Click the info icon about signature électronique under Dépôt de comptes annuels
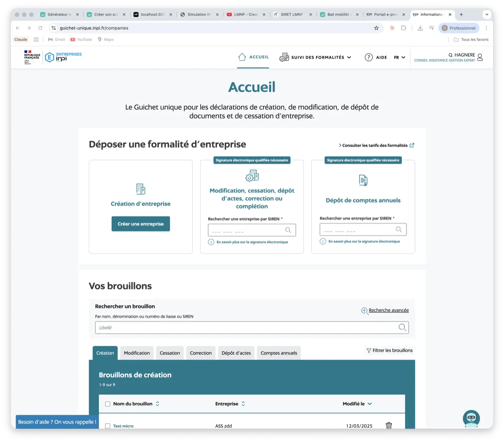The width and height of the screenshot is (504, 442). pos(323,241)
